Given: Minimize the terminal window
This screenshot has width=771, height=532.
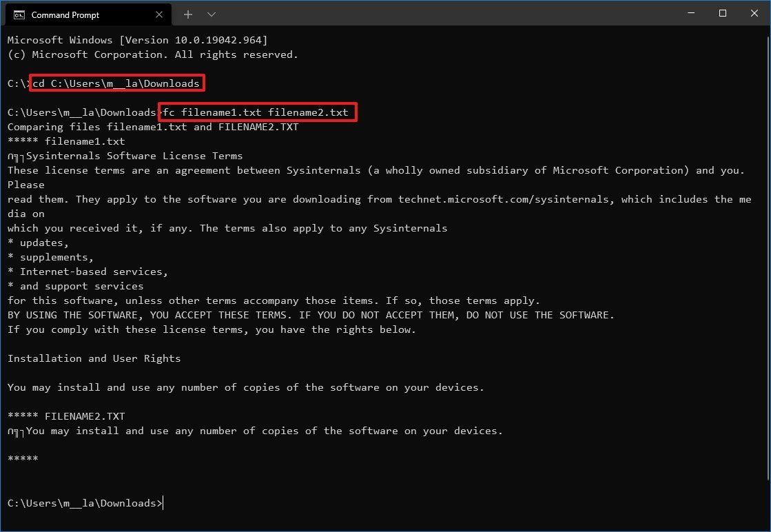Looking at the screenshot, I should pos(691,14).
